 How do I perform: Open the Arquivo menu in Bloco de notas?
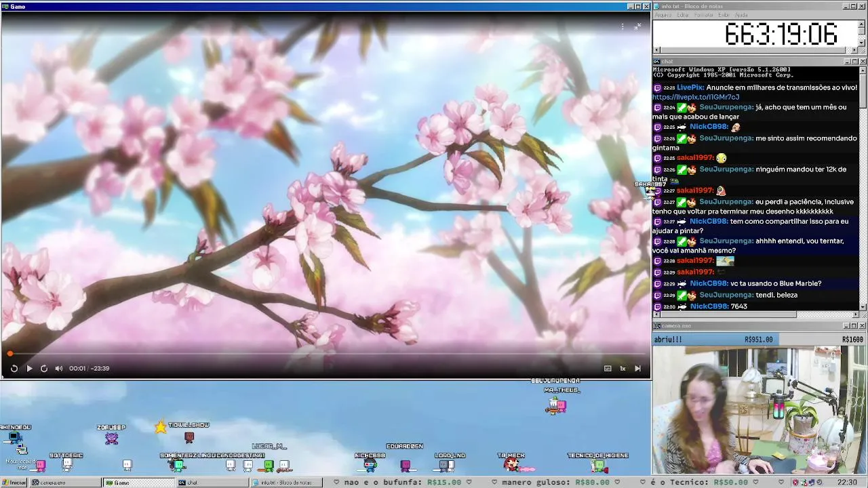(x=663, y=15)
